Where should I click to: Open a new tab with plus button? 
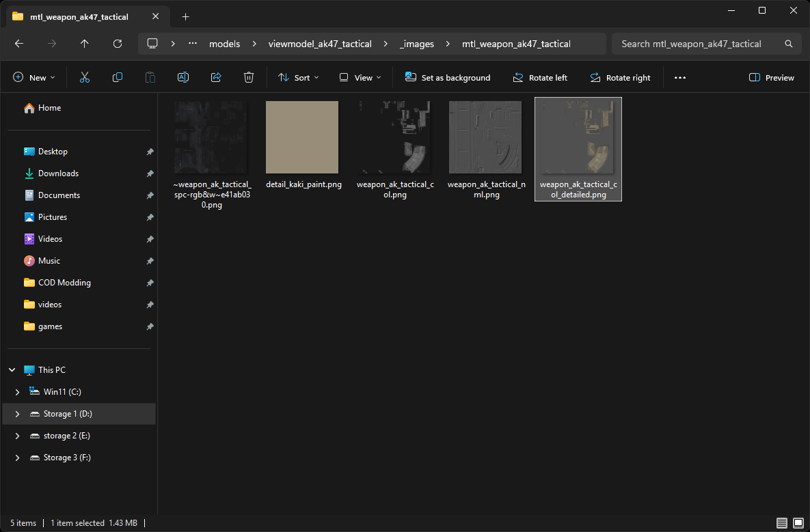pyautogui.click(x=185, y=16)
